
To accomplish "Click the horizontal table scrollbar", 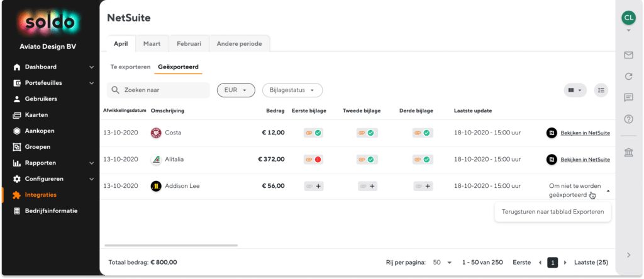I will [171, 245].
